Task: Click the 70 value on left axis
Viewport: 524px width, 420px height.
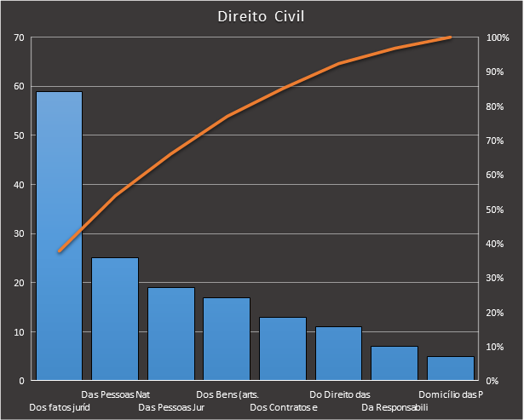Action: point(19,37)
